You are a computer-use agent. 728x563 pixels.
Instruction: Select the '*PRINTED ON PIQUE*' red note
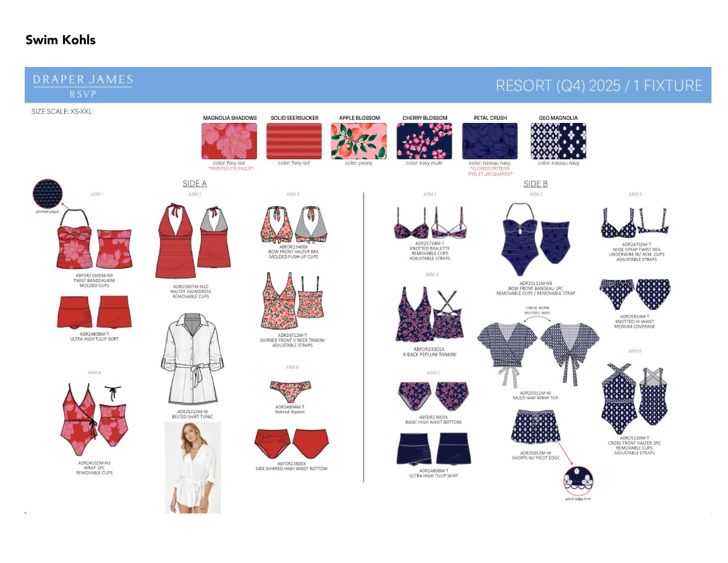(231, 169)
